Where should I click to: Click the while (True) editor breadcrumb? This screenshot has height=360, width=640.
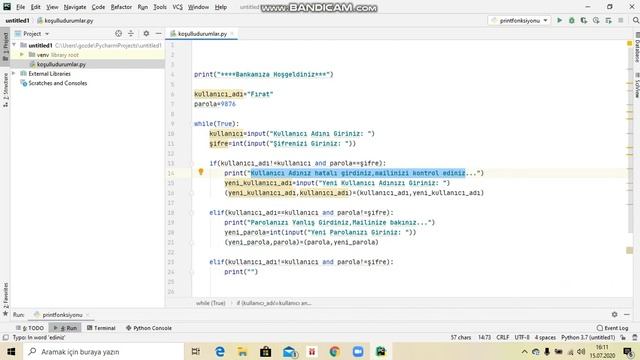(210, 303)
